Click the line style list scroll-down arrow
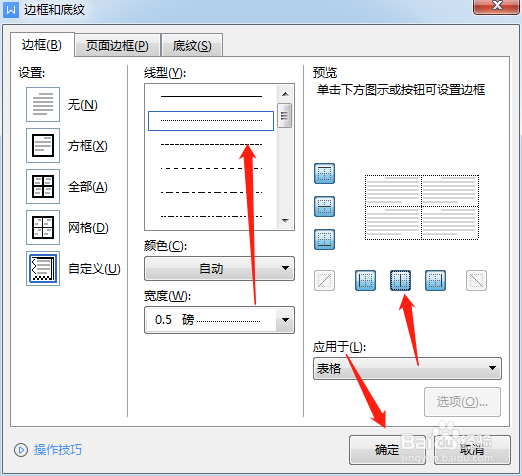The image size is (522, 476). tap(285, 221)
